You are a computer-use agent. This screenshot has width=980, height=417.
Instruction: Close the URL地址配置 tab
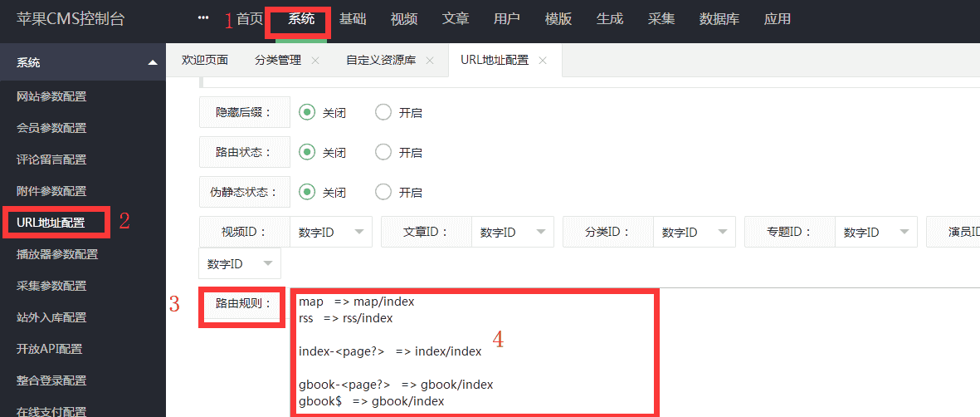(x=543, y=61)
